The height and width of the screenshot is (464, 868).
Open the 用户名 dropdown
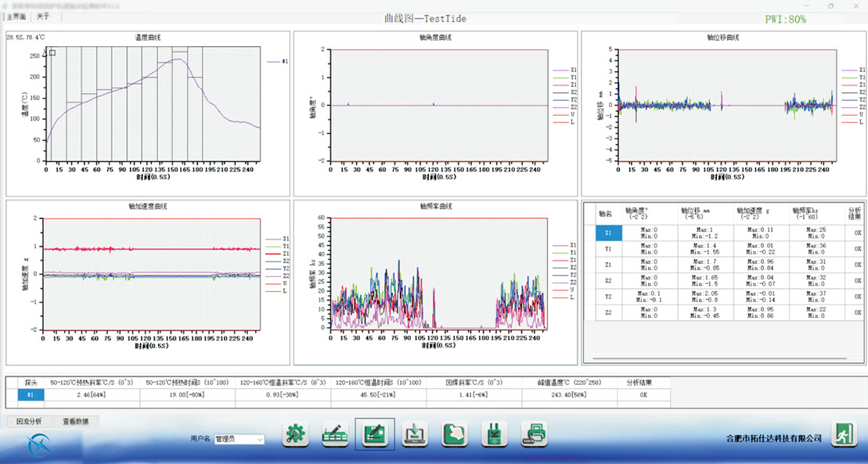pyautogui.click(x=239, y=440)
